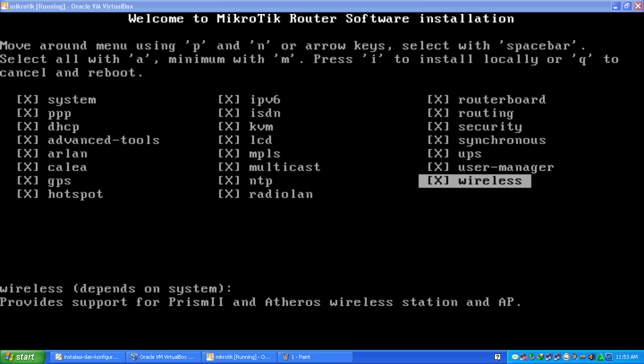Screen dimensions: 644x364
Task: Toggle the advanced-tools package checkbox
Action: (x=27, y=140)
